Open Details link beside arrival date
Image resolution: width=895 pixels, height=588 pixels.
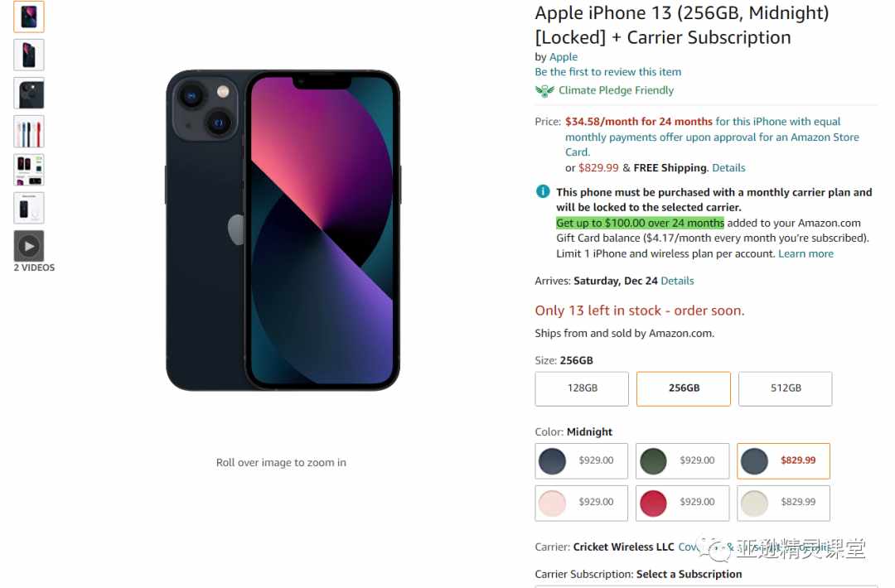677,281
